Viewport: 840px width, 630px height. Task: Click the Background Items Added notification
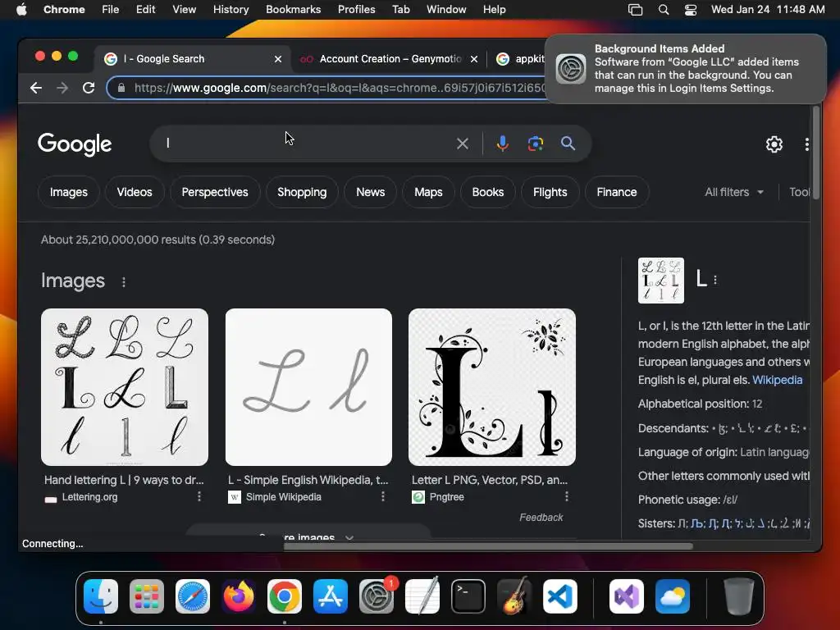pyautogui.click(x=686, y=69)
